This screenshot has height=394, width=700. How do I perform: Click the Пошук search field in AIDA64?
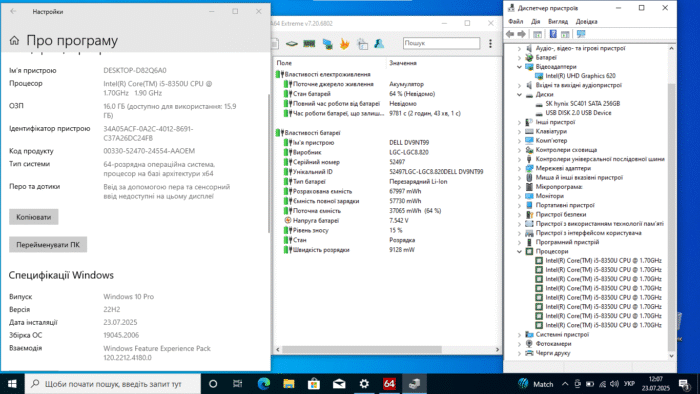click(441, 43)
